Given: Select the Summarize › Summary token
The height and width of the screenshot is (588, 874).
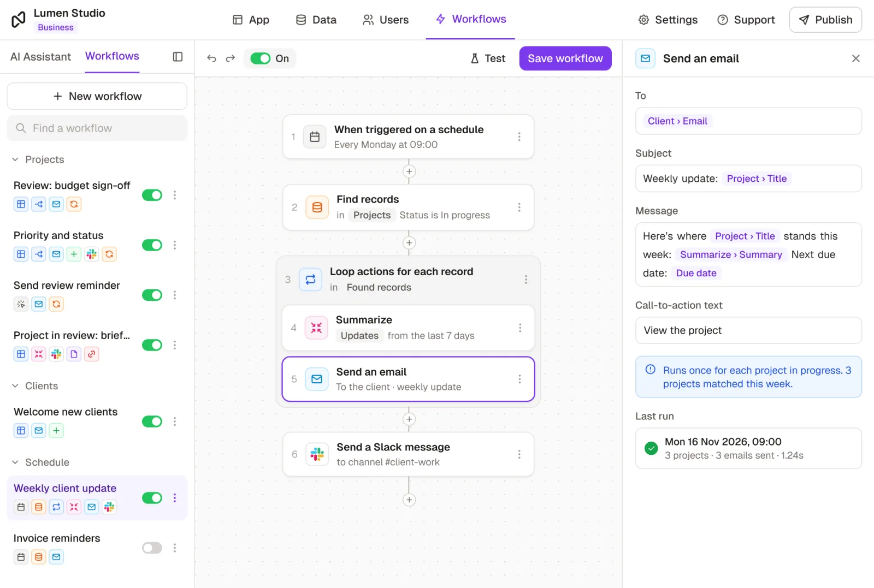Looking at the screenshot, I should [731, 254].
